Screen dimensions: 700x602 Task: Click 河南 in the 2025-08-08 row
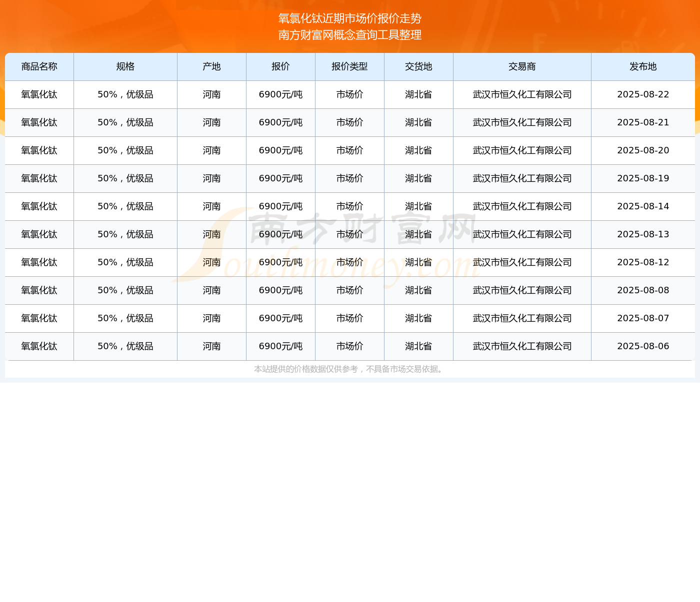pyautogui.click(x=211, y=290)
